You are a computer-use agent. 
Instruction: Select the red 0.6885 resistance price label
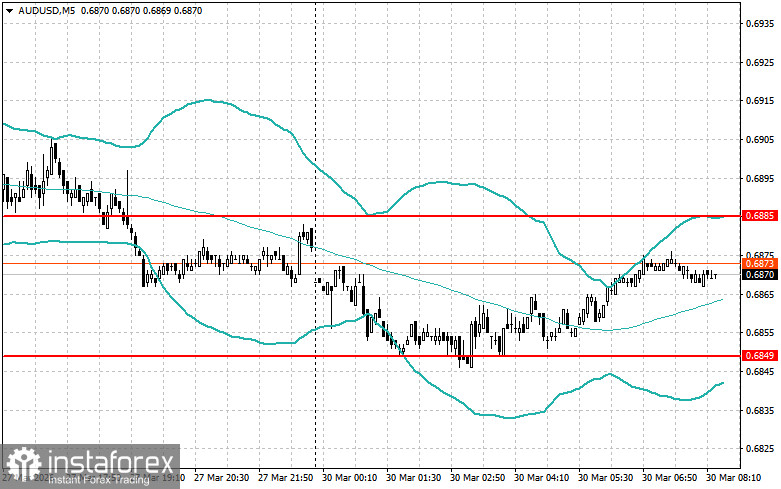pyautogui.click(x=760, y=216)
